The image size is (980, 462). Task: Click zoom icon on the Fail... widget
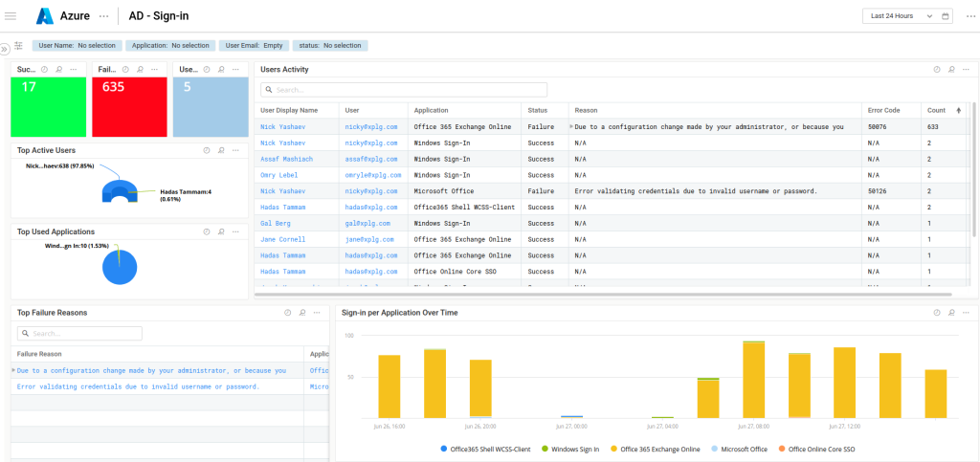coord(141,69)
